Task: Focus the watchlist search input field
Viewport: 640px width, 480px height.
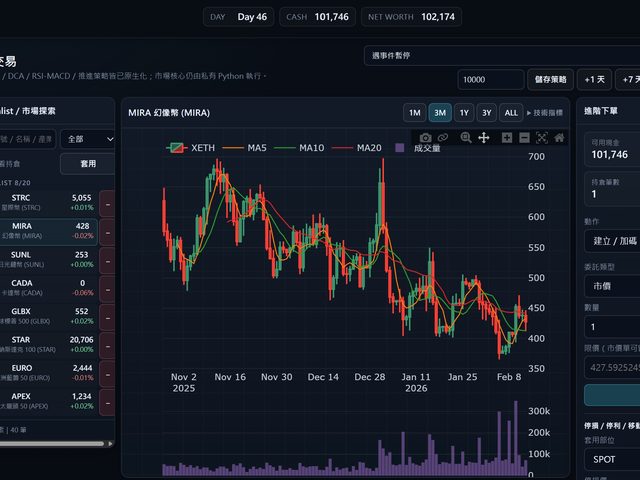Action: pyautogui.click(x=28, y=139)
